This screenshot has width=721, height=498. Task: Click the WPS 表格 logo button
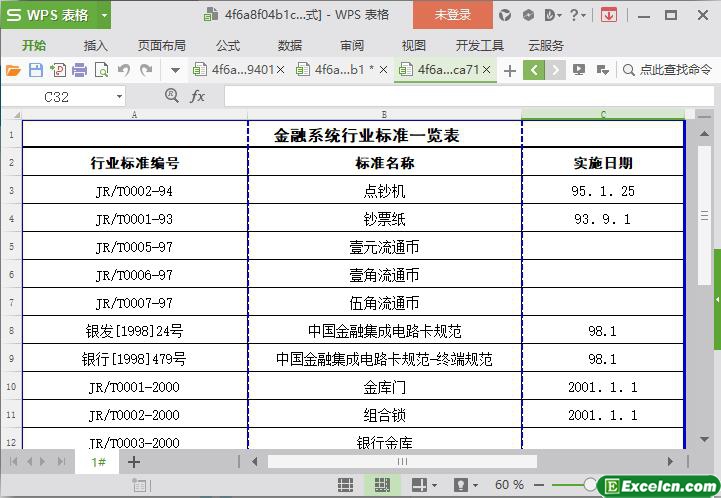pyautogui.click(x=48, y=15)
